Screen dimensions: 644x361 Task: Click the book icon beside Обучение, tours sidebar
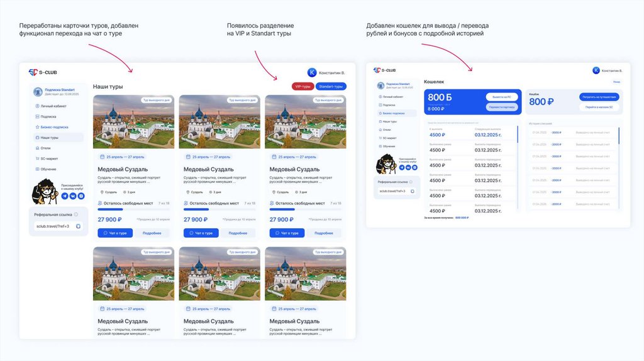tap(37, 169)
